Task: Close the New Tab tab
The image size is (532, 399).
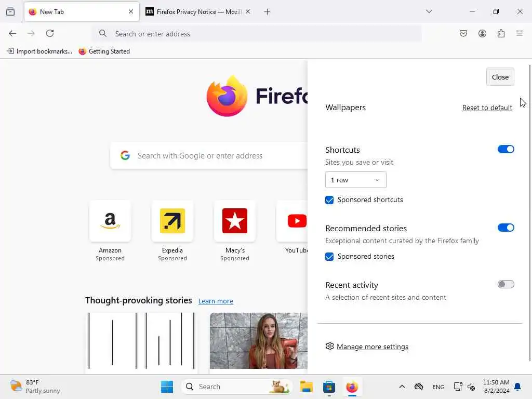Action: pos(131,11)
